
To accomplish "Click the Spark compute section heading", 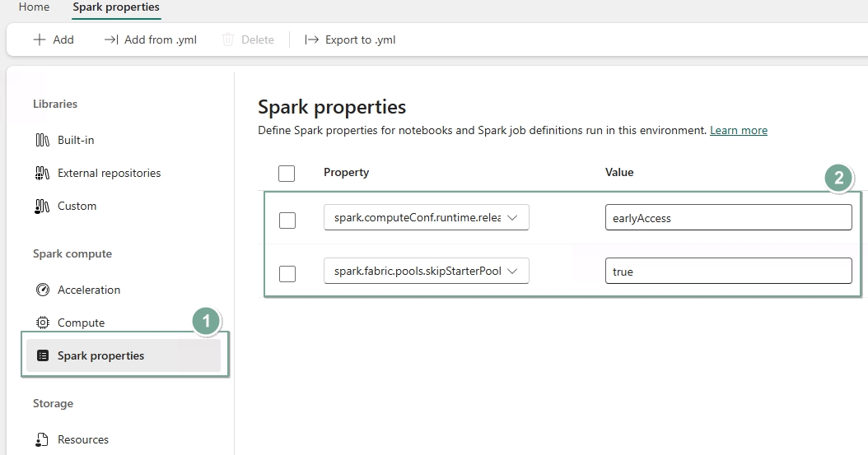I will coord(72,253).
